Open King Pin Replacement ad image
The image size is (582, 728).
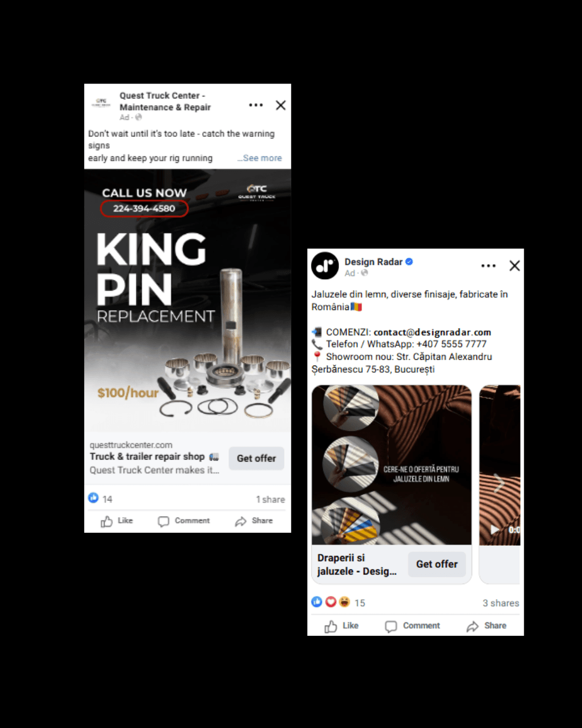(188, 300)
